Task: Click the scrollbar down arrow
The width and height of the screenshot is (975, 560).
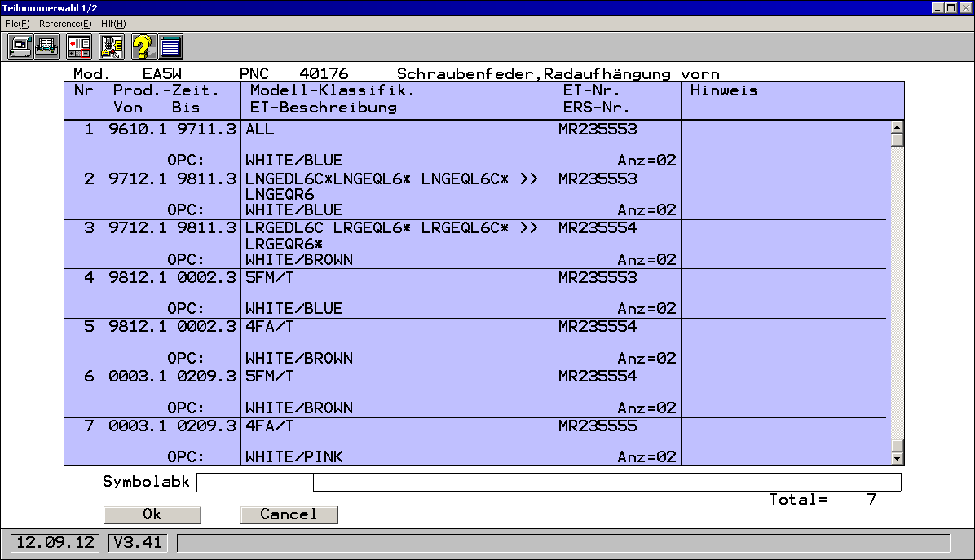Action: (898, 459)
